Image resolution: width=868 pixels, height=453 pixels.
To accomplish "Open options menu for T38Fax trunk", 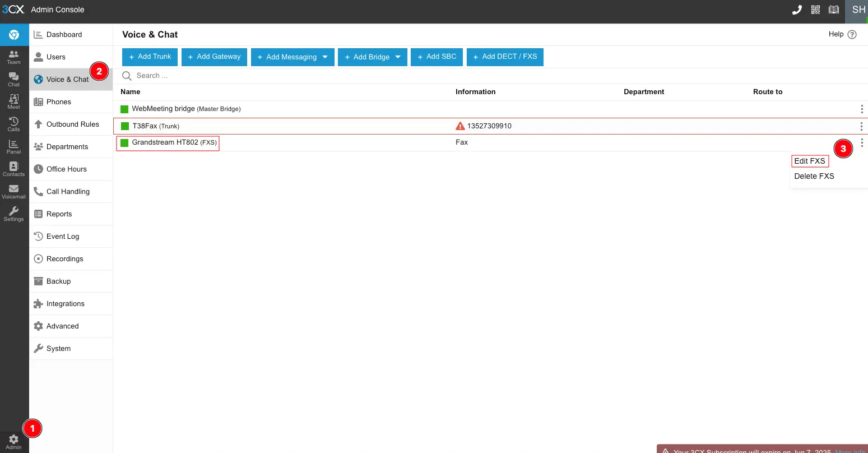I will tap(861, 127).
